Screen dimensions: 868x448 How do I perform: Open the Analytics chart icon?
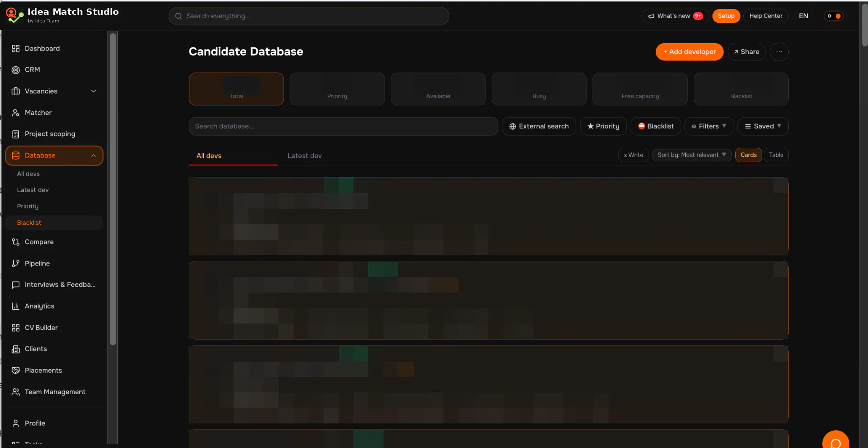(x=16, y=306)
